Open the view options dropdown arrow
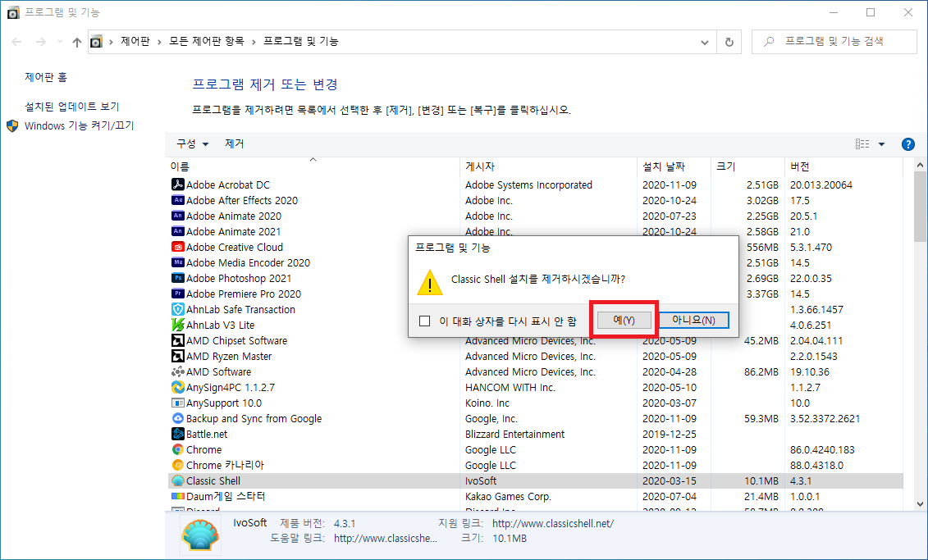The height and width of the screenshot is (560, 928). (881, 144)
